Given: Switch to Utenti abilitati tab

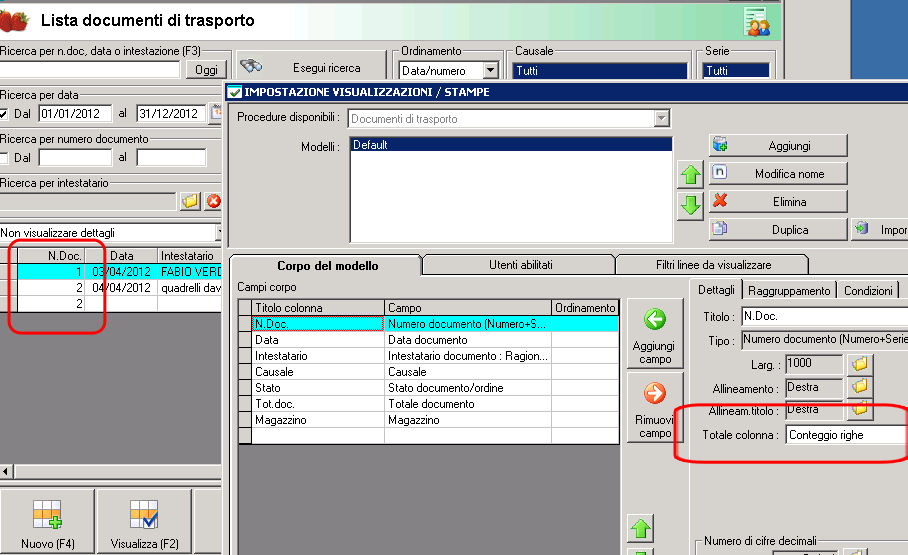Looking at the screenshot, I should [520, 265].
